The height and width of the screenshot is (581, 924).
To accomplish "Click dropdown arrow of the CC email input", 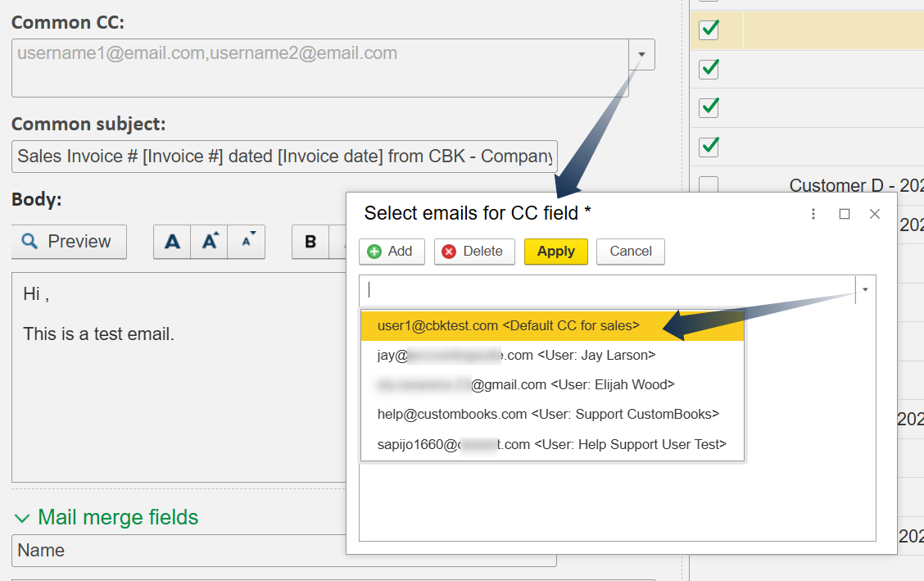I will [865, 289].
